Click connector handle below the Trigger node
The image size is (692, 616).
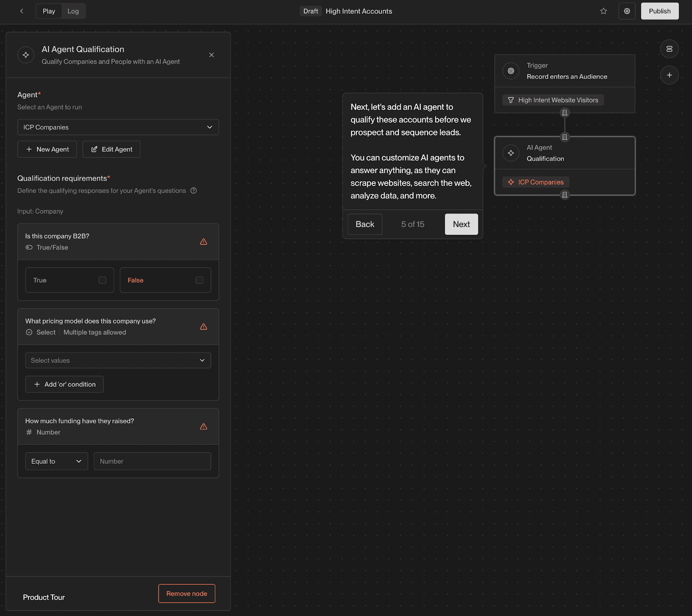(564, 113)
